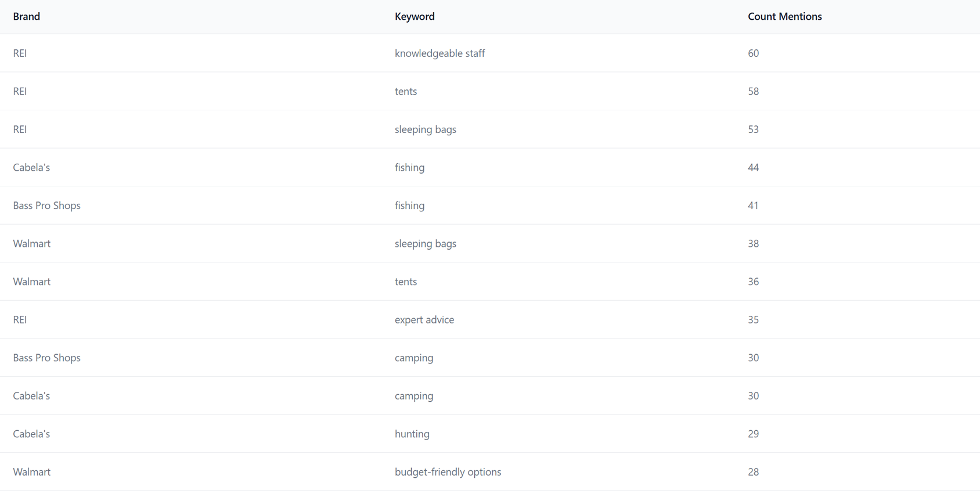Select the count value 29
The height and width of the screenshot is (497, 980).
pos(753,434)
